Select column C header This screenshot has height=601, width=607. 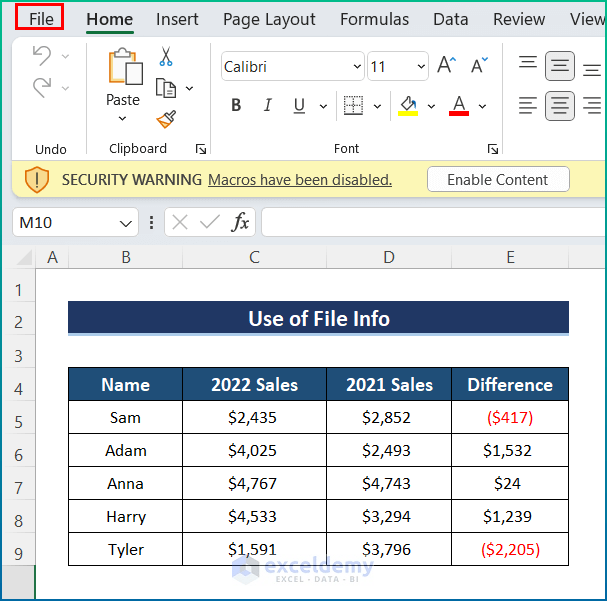254,257
